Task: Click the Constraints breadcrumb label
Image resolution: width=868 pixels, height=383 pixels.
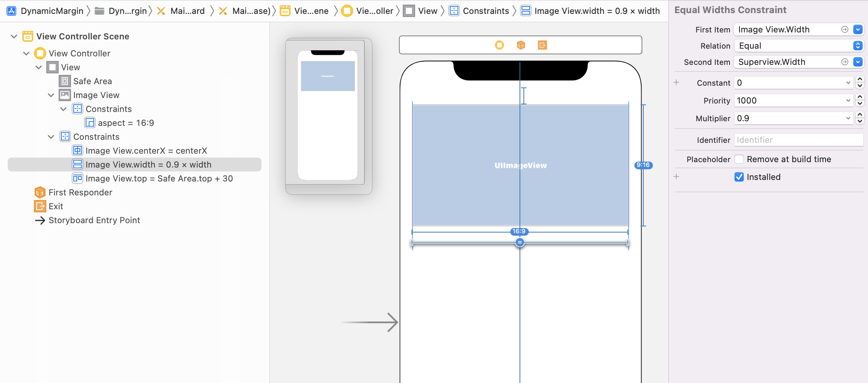Action: point(486,11)
